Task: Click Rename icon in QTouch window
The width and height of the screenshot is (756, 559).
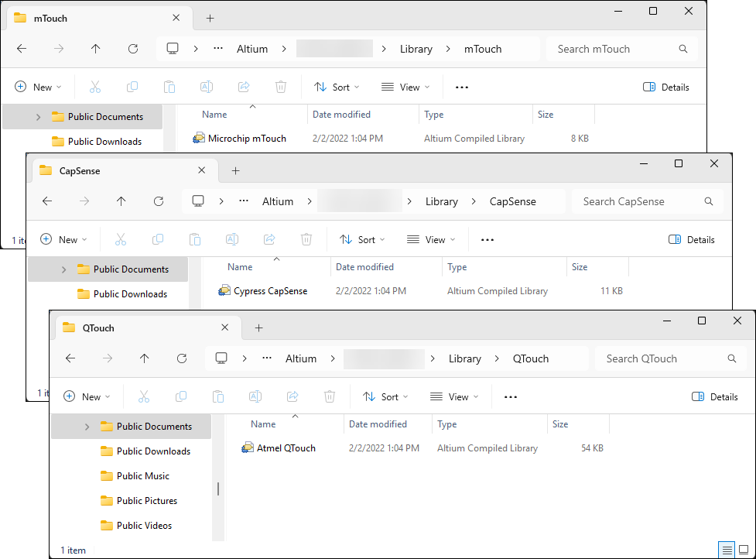Action: coord(255,397)
